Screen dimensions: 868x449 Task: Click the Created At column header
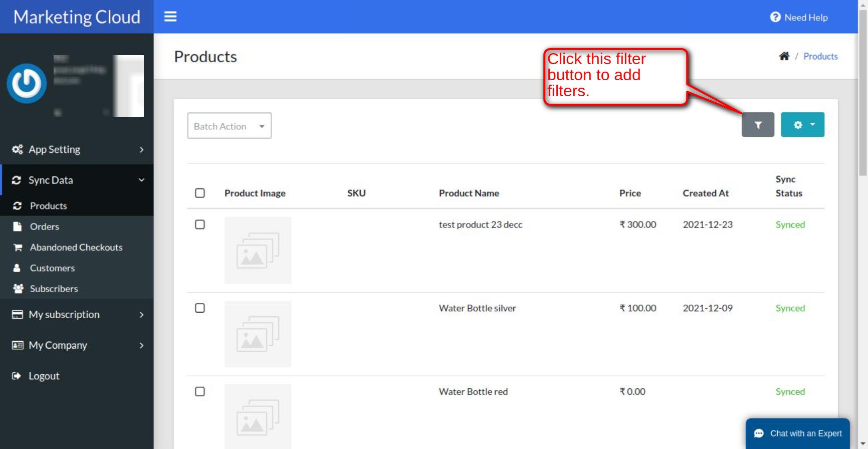click(706, 193)
